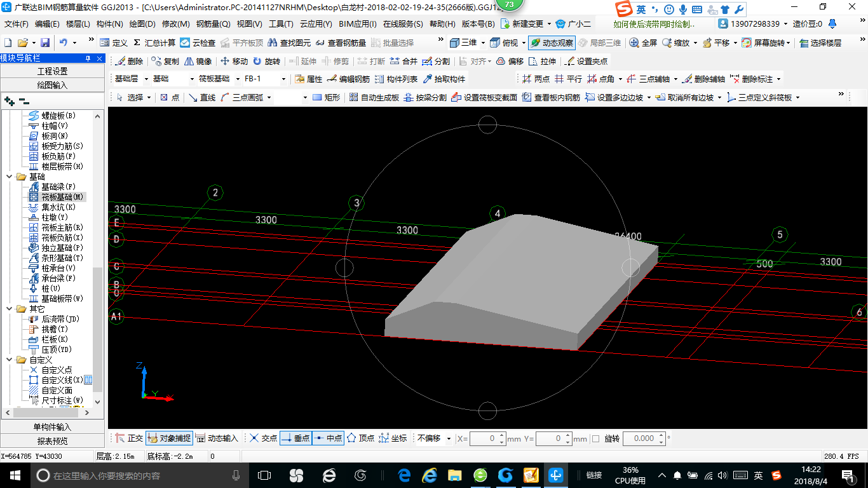This screenshot has height=488, width=868.
Task: Check the 旋转 rotation checkbox
Action: (x=595, y=438)
